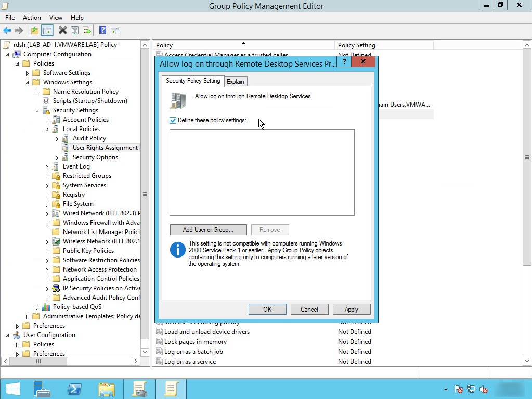Expand the Policy-based QoS node
This screenshot has height=399, width=532.
37,307
